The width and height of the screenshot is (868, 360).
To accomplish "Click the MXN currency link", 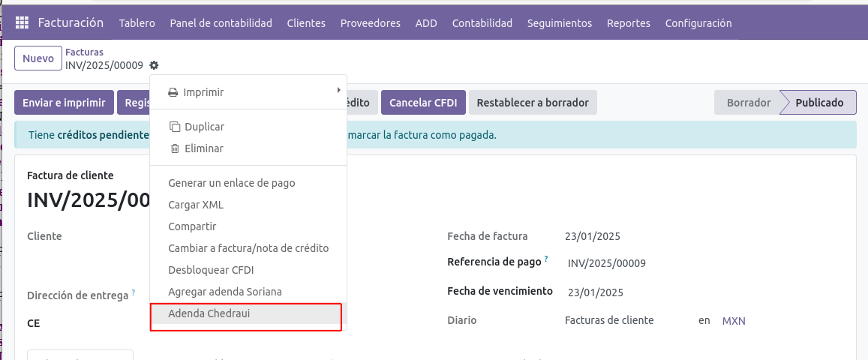I will [x=733, y=321].
